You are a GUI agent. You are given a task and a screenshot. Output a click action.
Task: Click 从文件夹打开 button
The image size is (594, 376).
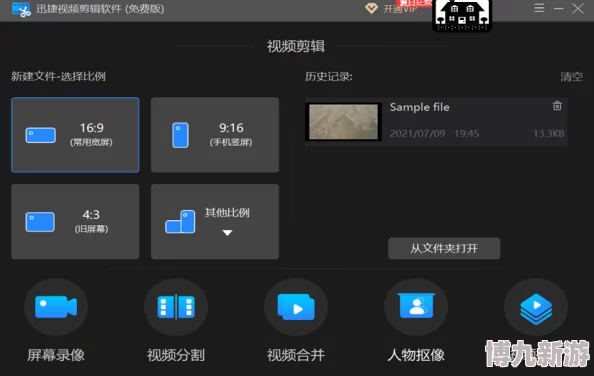(x=444, y=248)
